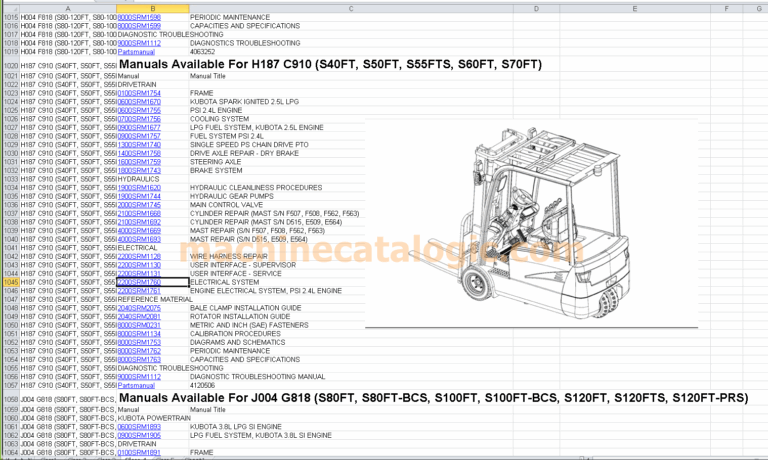The height and width of the screenshot is (460, 768).
Task: Click the 'HYDRAULICS' section cell
Action: [x=139, y=179]
